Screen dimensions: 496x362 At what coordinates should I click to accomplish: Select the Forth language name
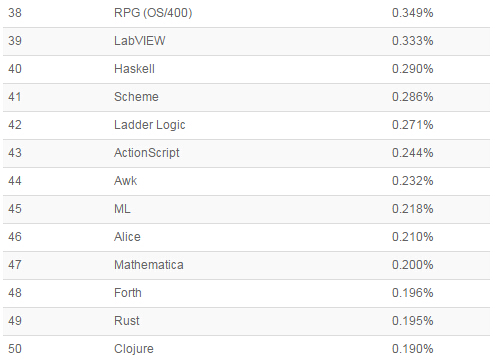[128, 293]
